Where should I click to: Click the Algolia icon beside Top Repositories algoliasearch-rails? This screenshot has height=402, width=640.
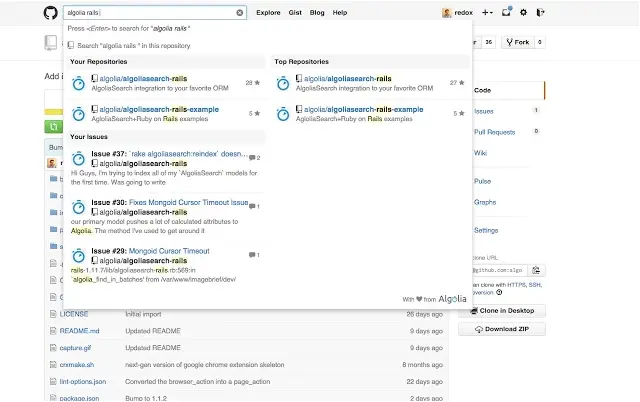[283, 83]
